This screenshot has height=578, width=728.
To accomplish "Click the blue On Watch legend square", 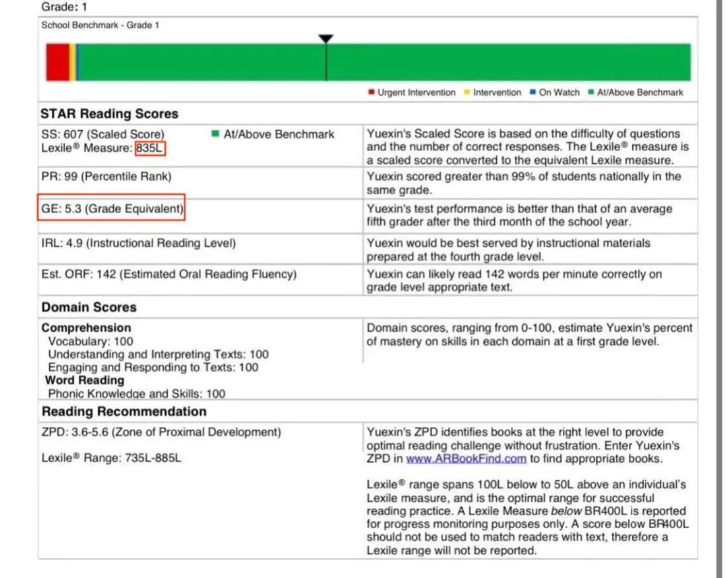I will 533,92.
